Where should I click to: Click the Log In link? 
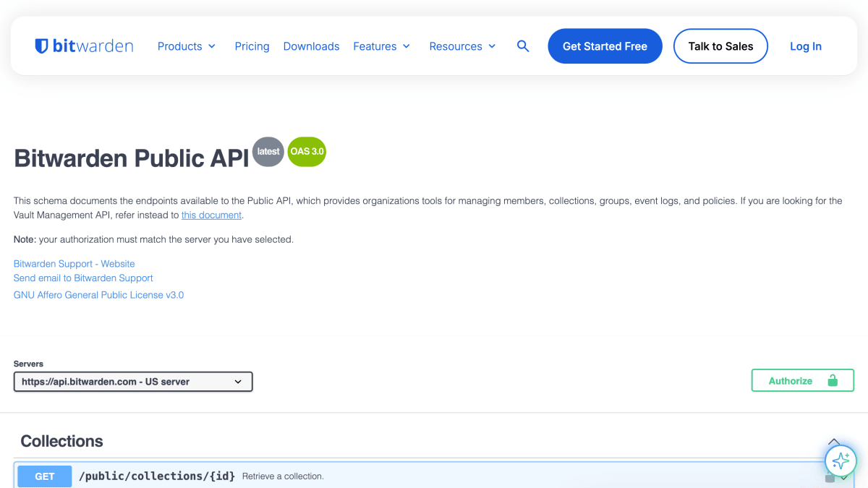[806, 46]
